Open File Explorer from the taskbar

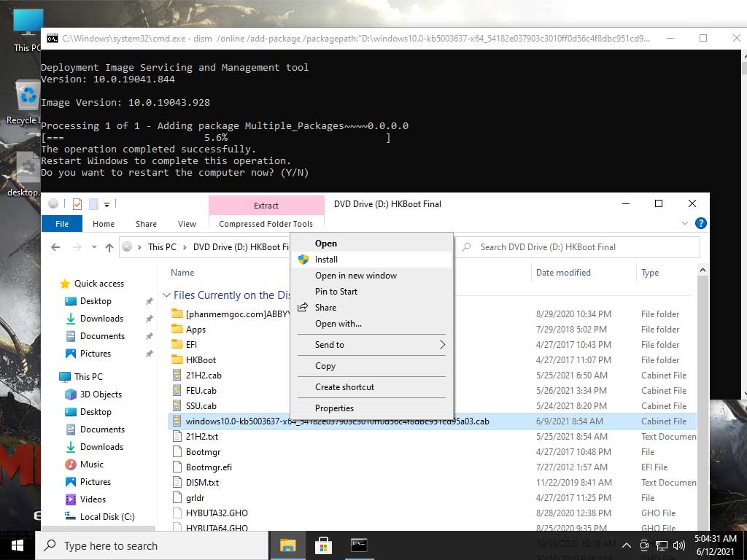point(287,545)
